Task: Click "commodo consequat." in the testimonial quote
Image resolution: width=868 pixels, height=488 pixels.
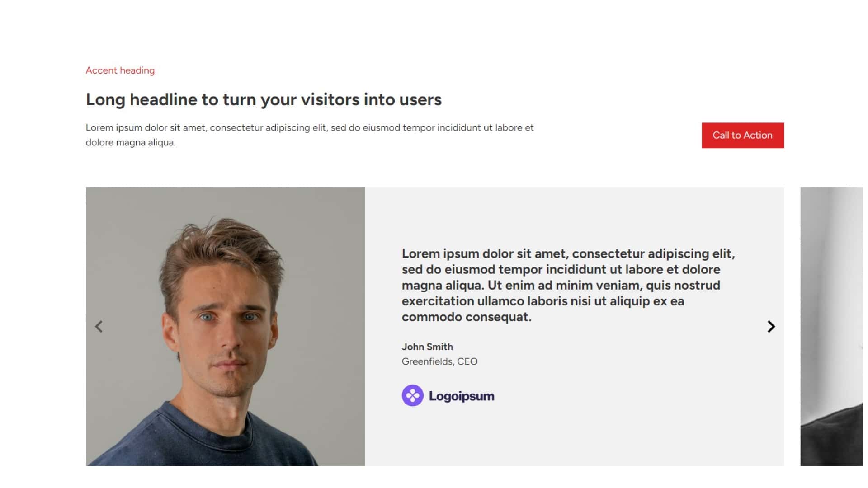Action: tap(466, 317)
